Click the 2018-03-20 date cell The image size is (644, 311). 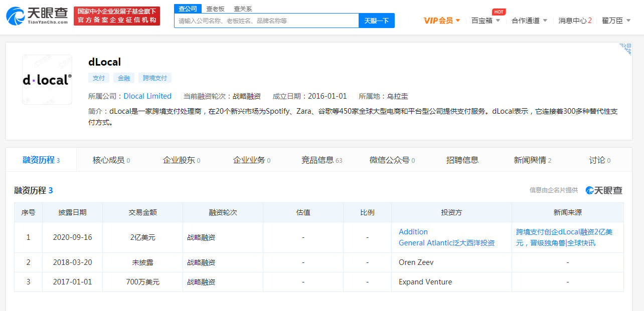click(73, 262)
